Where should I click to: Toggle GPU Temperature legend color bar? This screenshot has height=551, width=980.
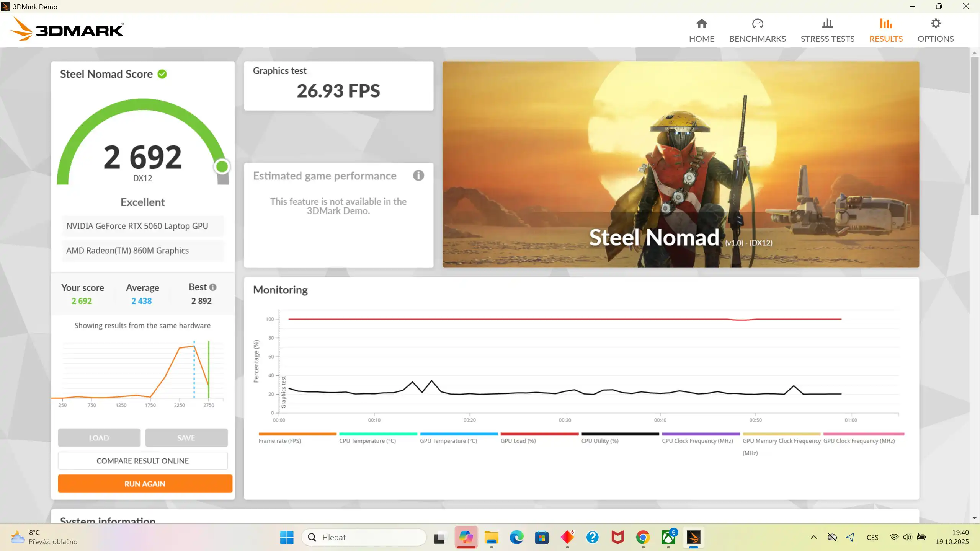point(459,434)
